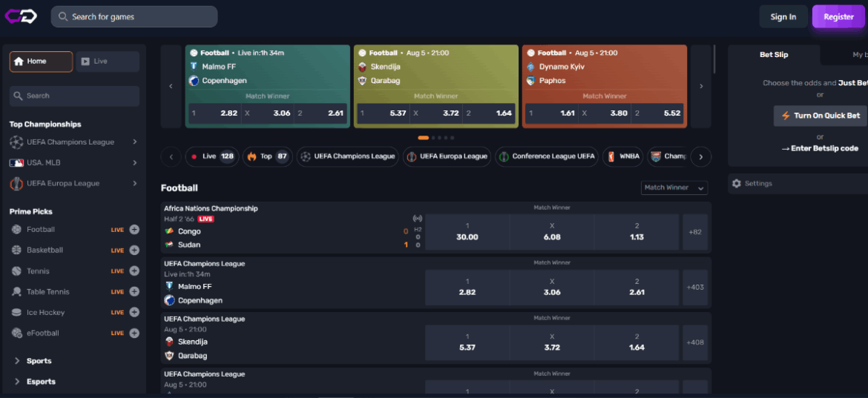Open the +403 more markets for Malmo FF
This screenshot has width=868, height=398.
(x=695, y=287)
